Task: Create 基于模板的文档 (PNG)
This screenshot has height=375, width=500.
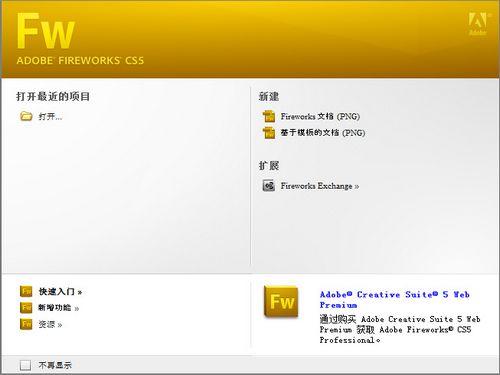Action: coord(323,133)
